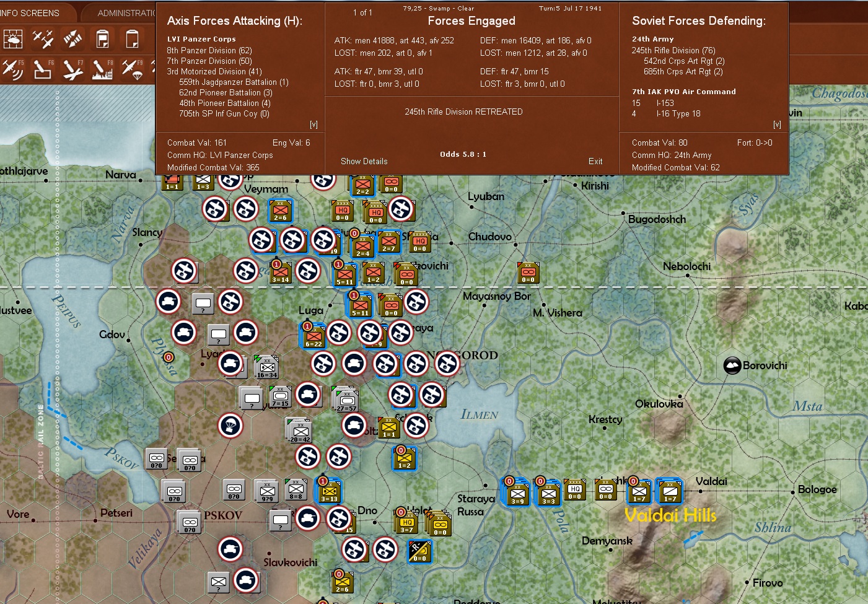The image size is (868, 604).
Task: Select the 16=34 unit counter
Action: 267,367
